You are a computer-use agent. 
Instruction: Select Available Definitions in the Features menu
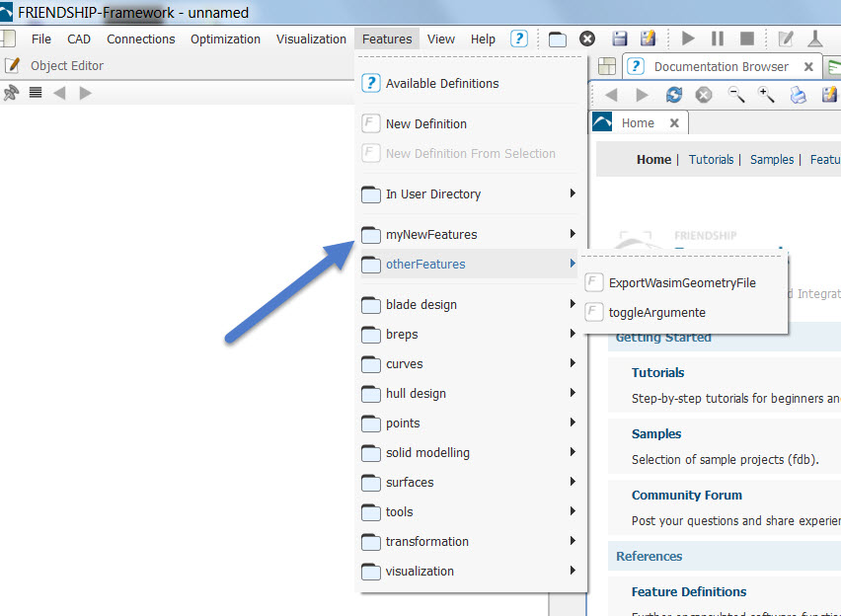coord(470,83)
